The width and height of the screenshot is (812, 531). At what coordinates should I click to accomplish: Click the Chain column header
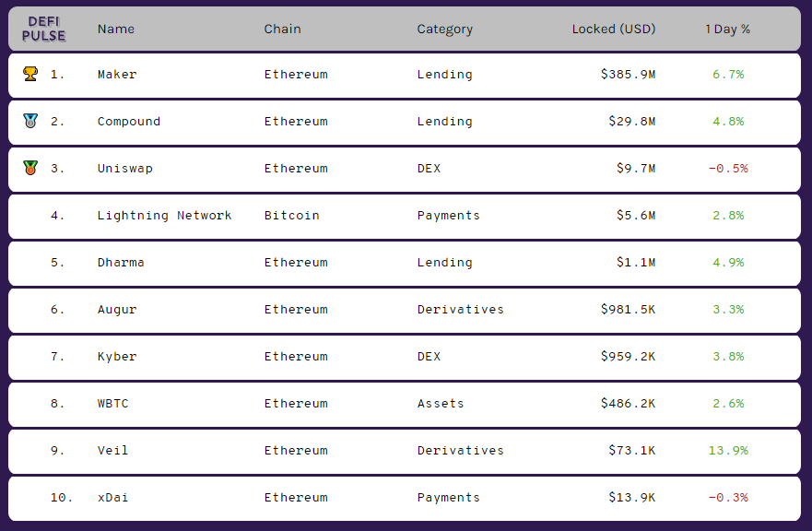282,29
